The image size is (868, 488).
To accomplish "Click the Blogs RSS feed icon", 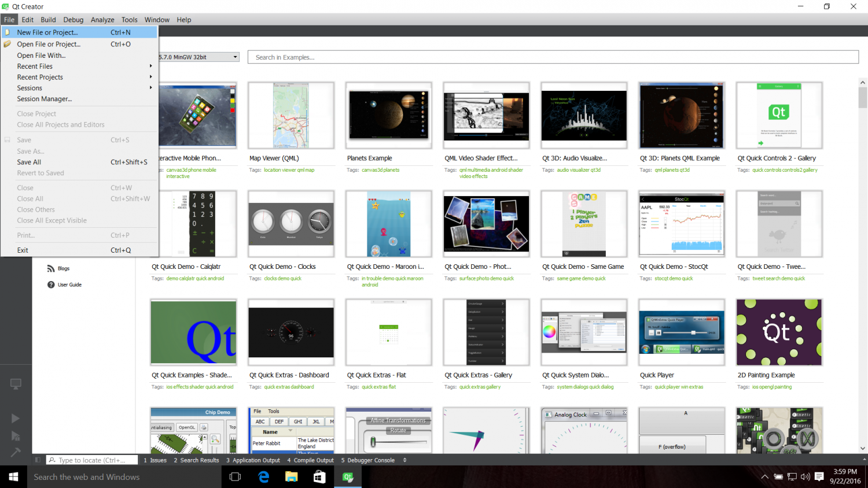I will 51,268.
